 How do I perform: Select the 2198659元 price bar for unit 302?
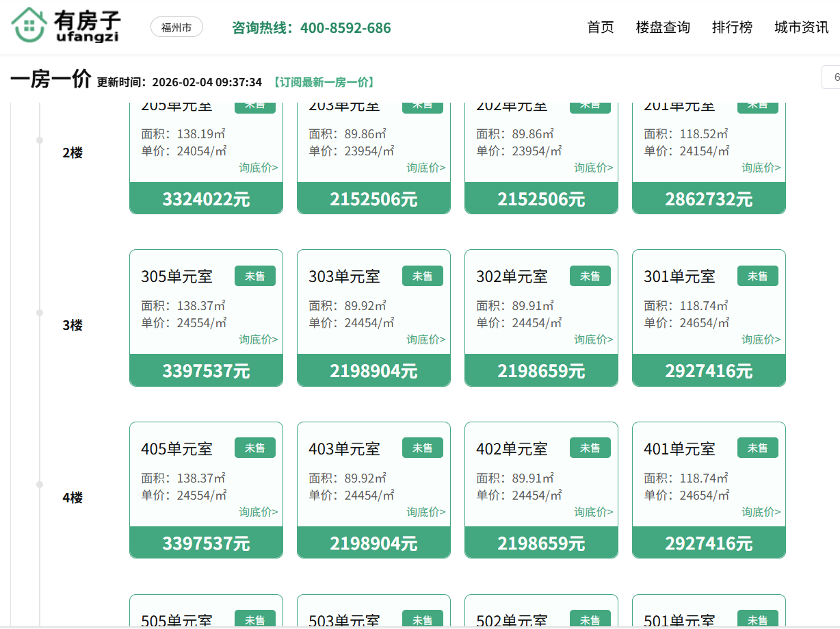pyautogui.click(x=541, y=370)
